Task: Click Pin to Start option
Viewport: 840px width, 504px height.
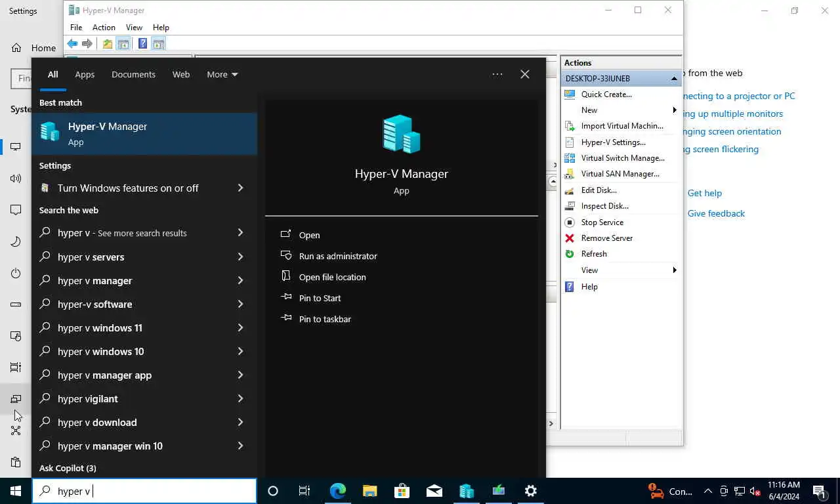Action: point(320,298)
